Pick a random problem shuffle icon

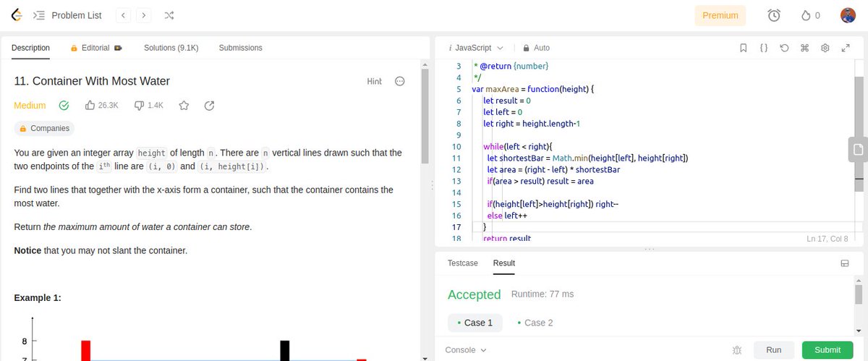(x=169, y=15)
